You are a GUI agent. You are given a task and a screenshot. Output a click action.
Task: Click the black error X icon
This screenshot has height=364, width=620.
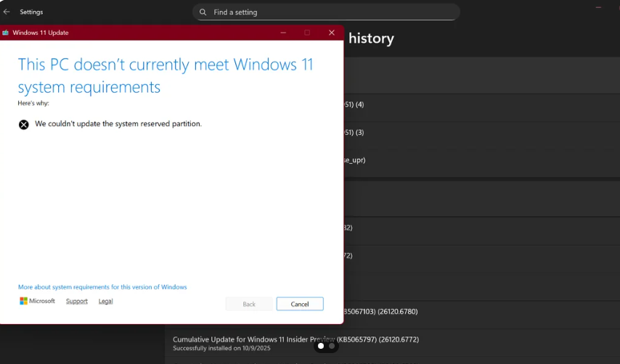[x=24, y=125]
